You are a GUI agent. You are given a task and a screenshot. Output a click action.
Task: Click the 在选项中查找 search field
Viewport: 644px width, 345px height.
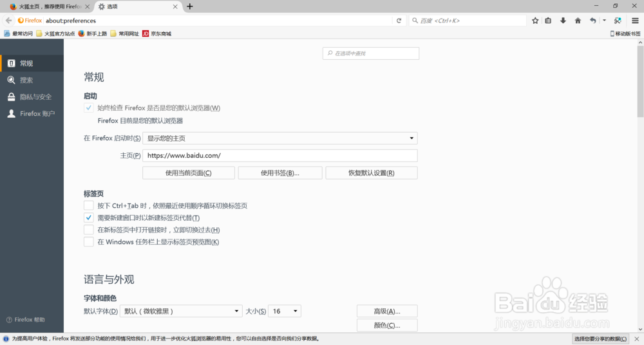pyautogui.click(x=371, y=53)
